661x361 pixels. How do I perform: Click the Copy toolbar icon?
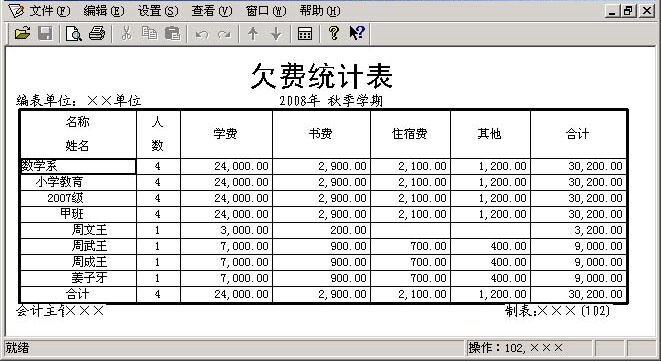[149, 33]
